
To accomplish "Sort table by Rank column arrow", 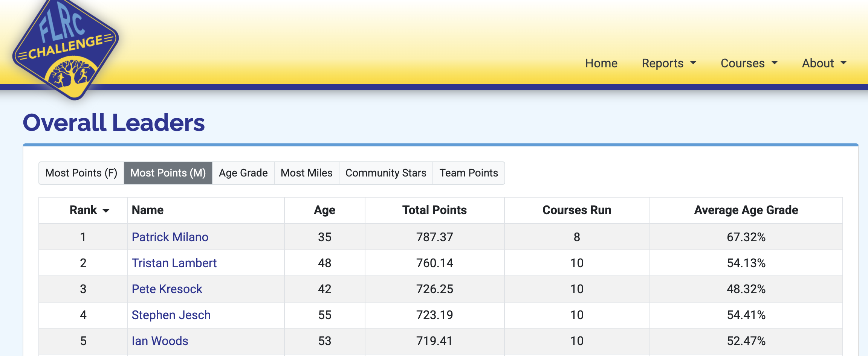I will [106, 211].
